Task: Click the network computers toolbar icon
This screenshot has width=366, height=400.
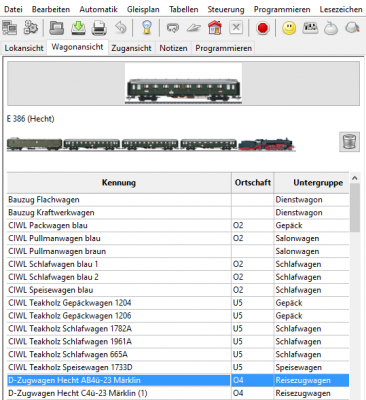Action: [10, 28]
